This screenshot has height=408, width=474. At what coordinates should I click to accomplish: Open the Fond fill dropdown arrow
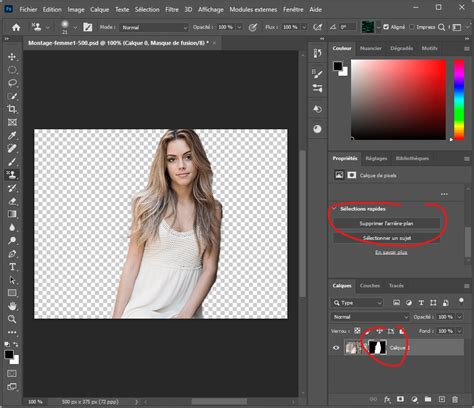459,331
